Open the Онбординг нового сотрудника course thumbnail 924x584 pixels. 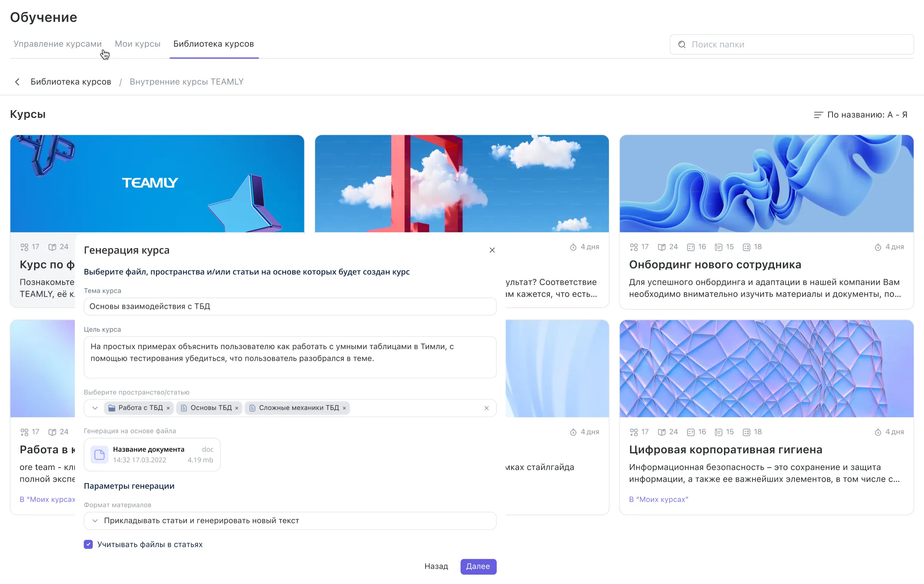[x=766, y=183]
